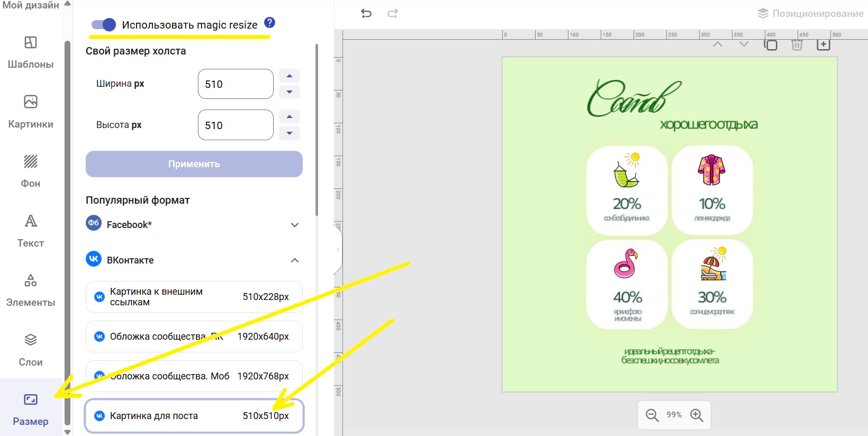Switch to the Текст sidebar tab

click(x=31, y=230)
